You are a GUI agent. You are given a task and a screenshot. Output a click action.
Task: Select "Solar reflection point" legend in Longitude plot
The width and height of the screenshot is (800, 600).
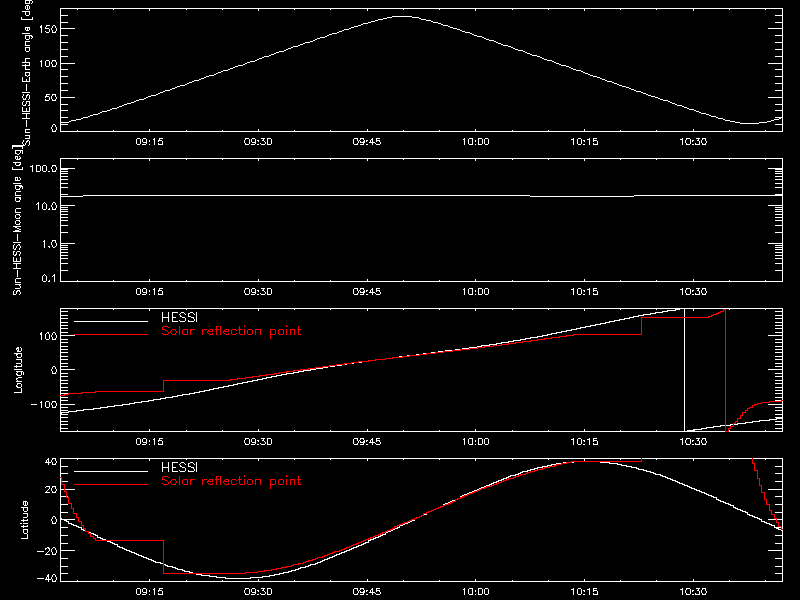(231, 331)
